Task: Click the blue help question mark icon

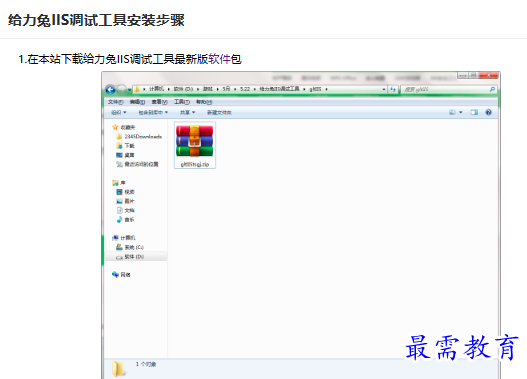Action: click(x=488, y=112)
